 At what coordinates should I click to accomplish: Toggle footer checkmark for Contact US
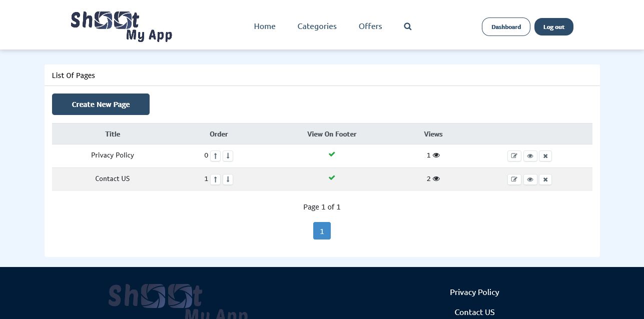tap(332, 177)
